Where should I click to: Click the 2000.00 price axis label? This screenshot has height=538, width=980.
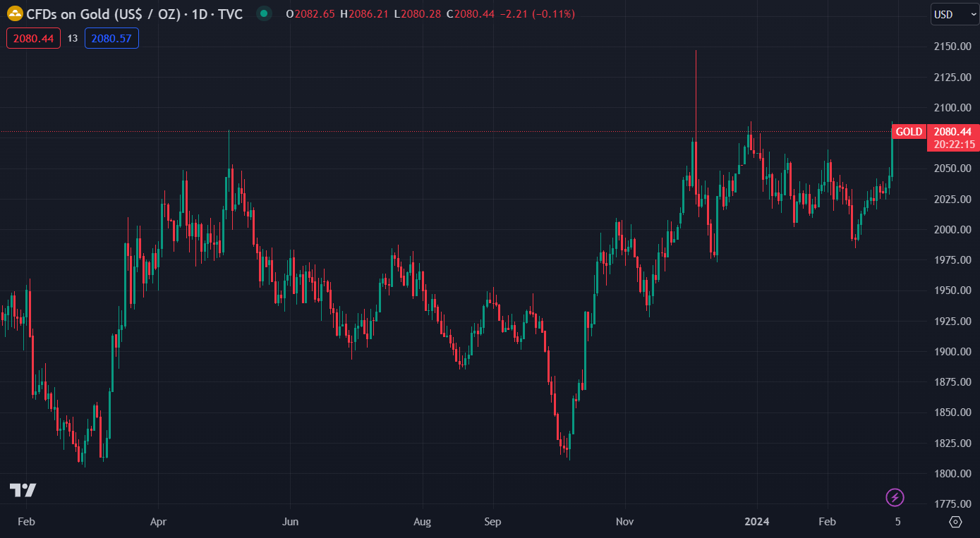[952, 230]
